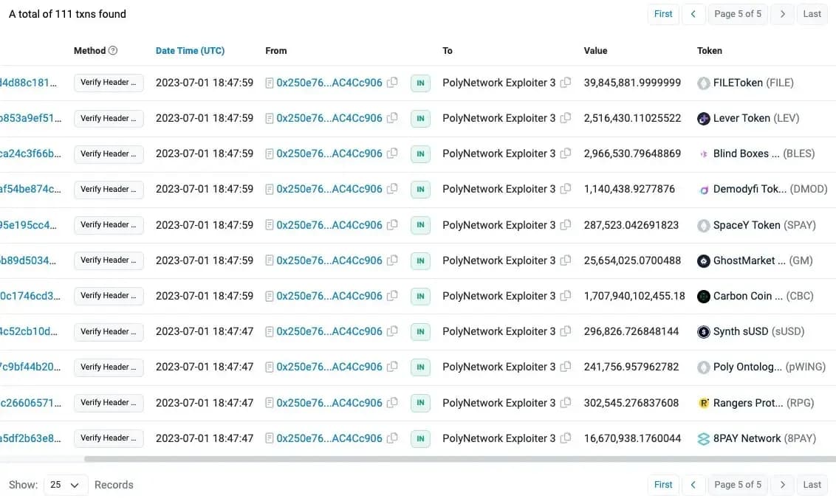Copy the From address in GhostMarket row

coord(392,260)
